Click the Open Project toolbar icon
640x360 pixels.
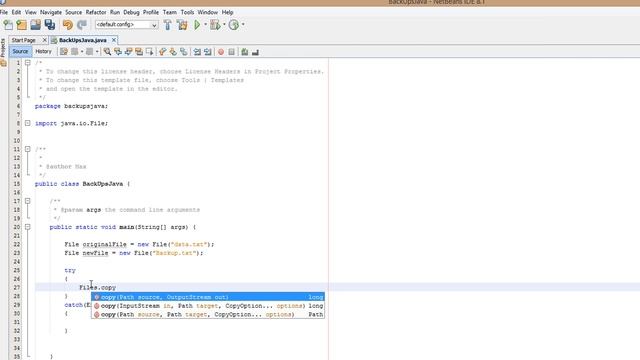36,25
